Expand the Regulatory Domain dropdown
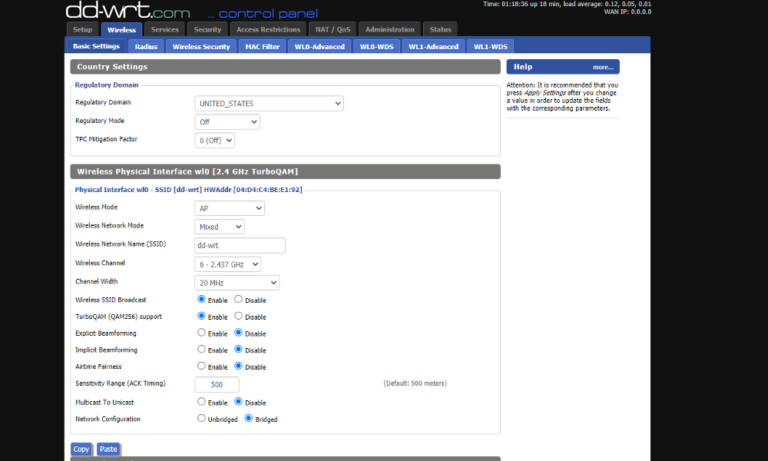 [x=269, y=103]
